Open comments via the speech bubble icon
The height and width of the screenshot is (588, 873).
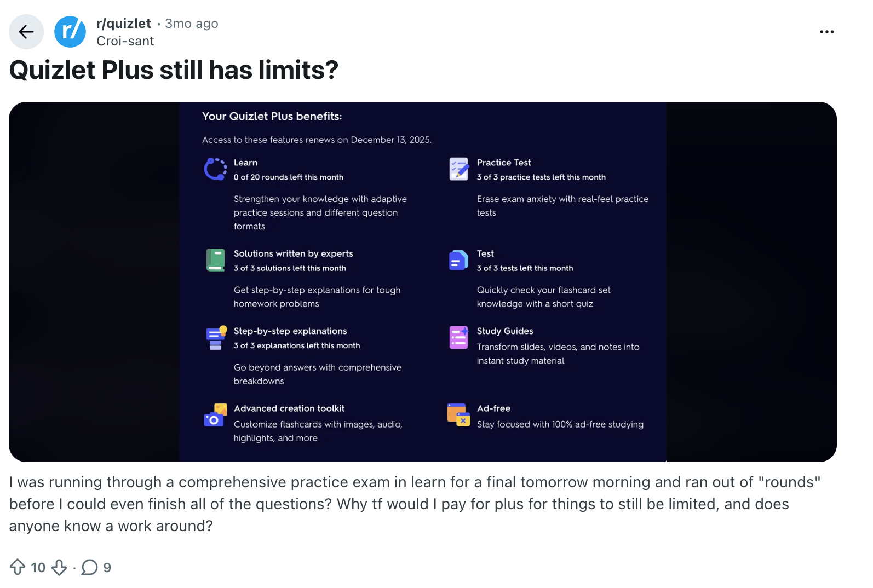tap(89, 567)
